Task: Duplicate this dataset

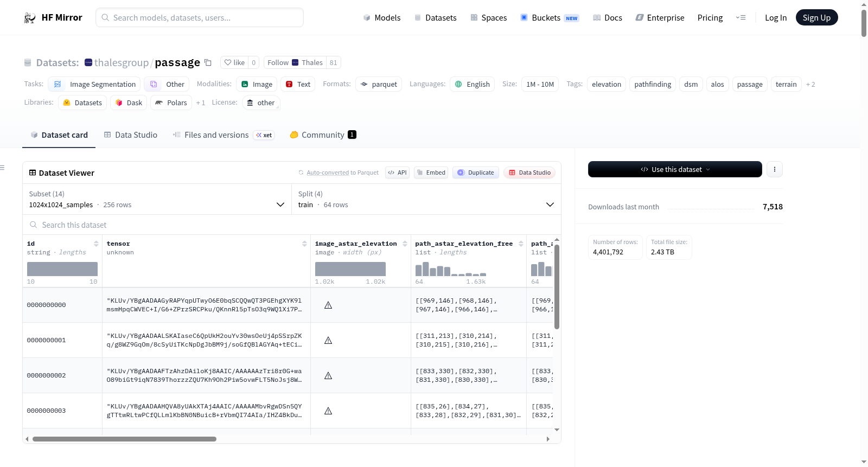Action: pos(476,172)
